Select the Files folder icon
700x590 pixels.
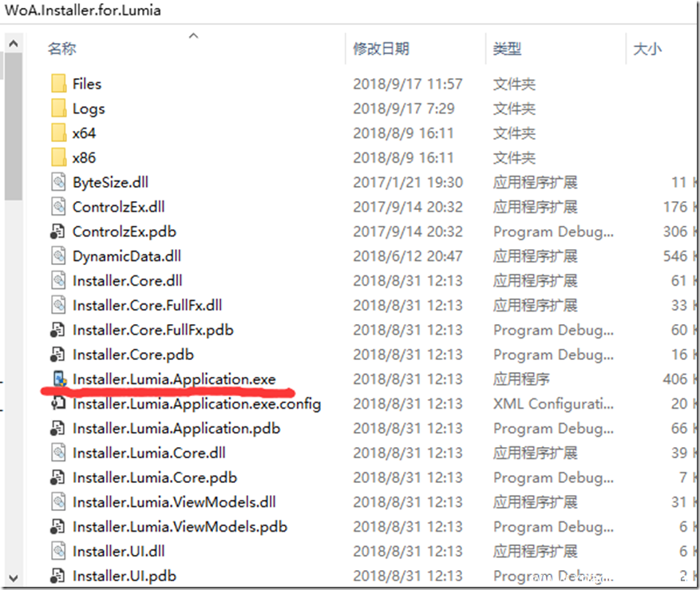click(x=58, y=84)
